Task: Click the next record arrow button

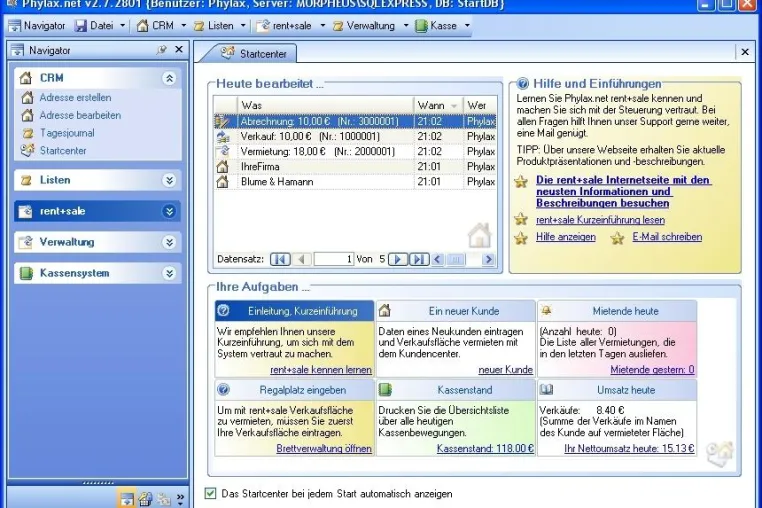Action: coord(398,259)
